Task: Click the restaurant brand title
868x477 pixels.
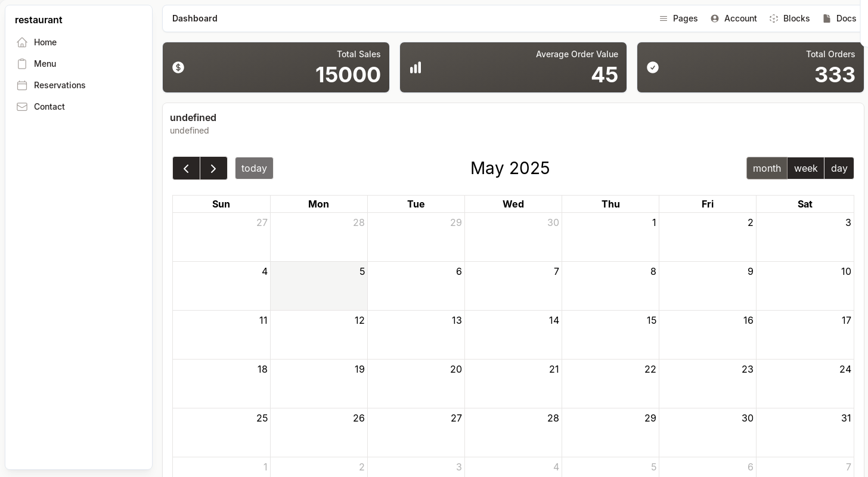Action: [39, 20]
